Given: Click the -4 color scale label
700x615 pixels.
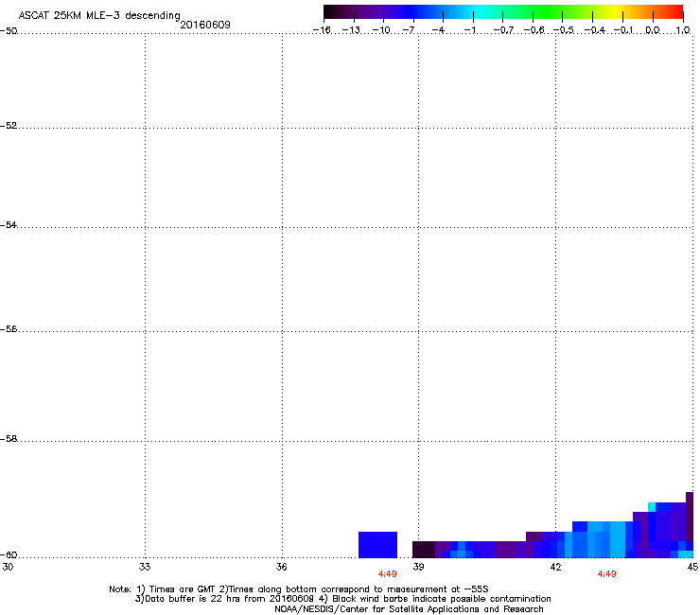Looking at the screenshot, I should pos(438,30).
